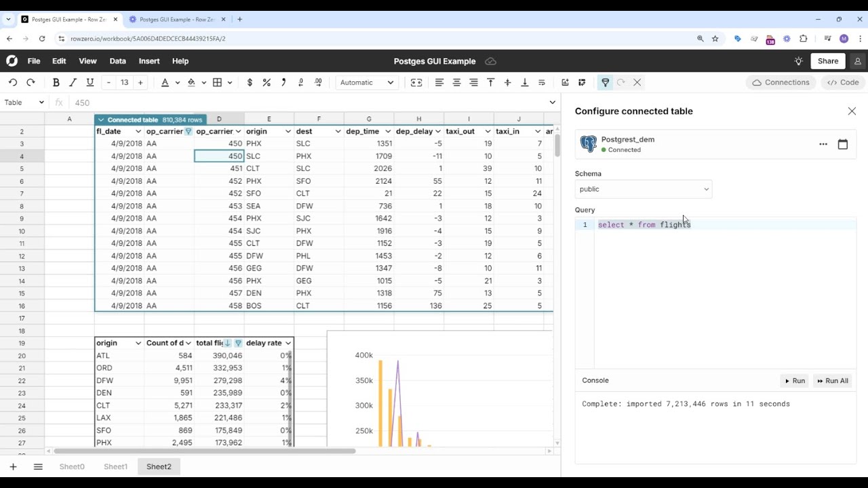Toggle light mode bulb icon
The image size is (868, 488).
pos(799,61)
